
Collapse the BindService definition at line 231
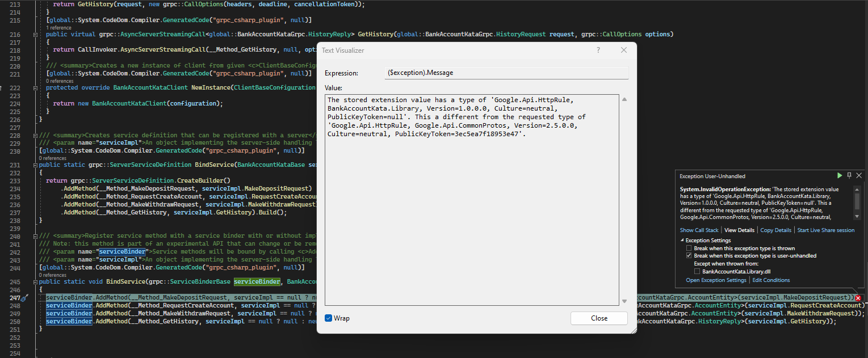point(35,165)
